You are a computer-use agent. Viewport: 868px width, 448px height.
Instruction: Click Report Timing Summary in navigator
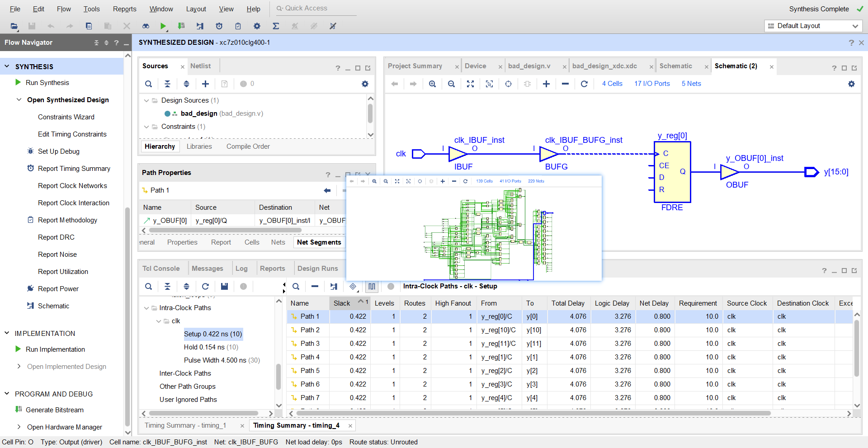tap(74, 169)
